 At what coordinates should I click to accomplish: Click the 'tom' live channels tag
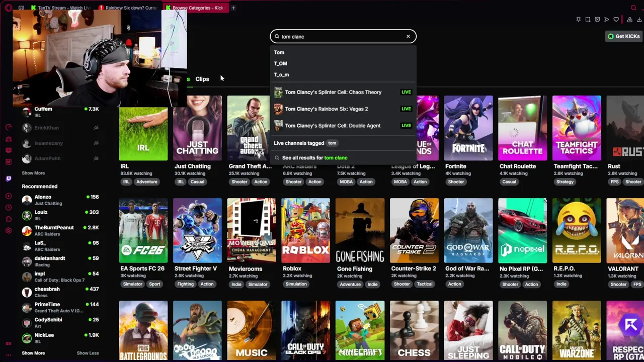(332, 143)
